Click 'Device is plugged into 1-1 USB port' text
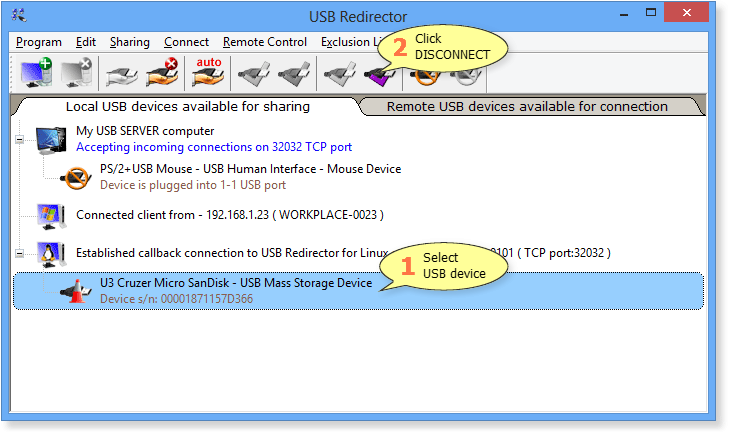Screen dimensions: 729x434 pos(193,185)
